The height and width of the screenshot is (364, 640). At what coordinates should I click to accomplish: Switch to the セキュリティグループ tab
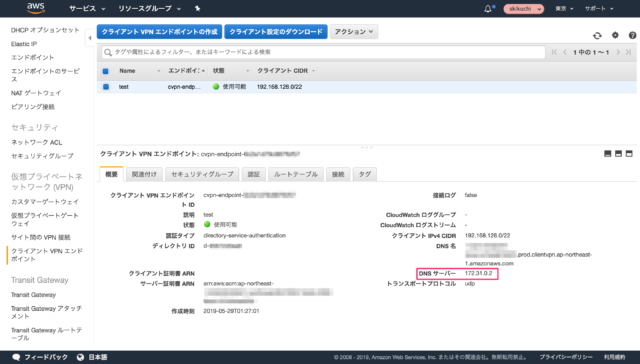tap(202, 174)
